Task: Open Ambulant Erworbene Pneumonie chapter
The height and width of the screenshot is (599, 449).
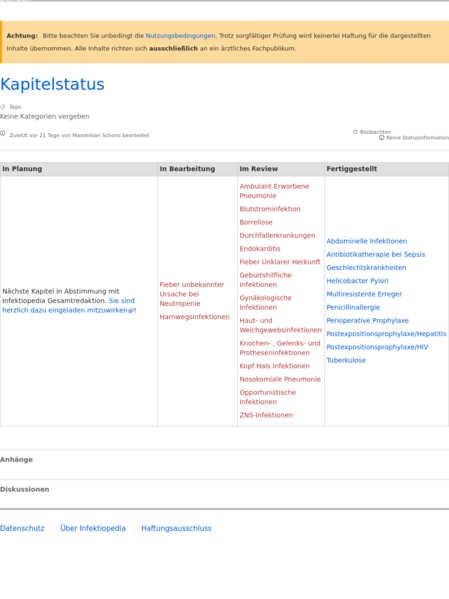Action: 274,191
